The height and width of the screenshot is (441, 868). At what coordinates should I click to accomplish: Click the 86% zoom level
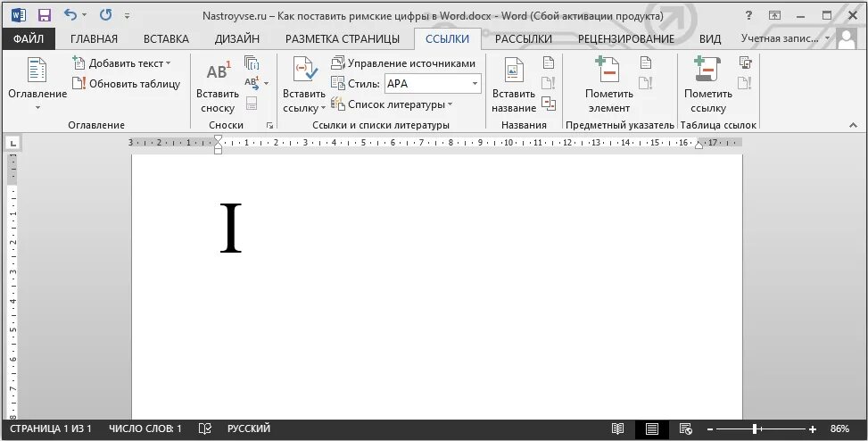(839, 429)
